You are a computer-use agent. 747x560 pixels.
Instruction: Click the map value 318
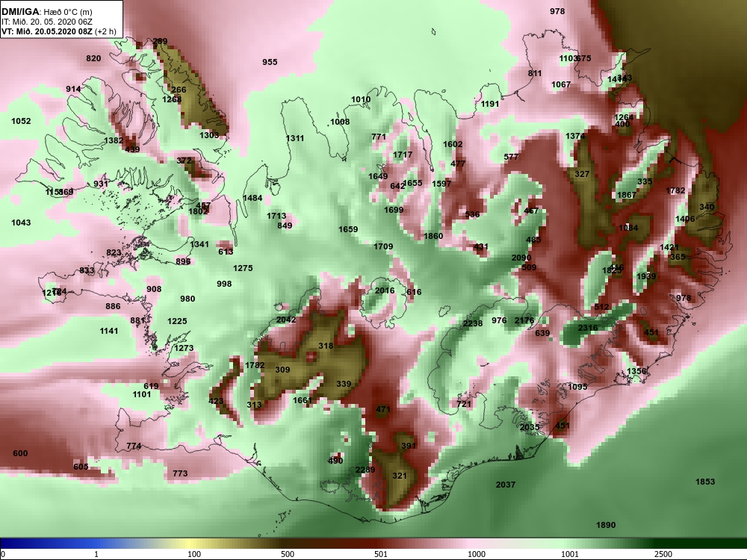tap(326, 346)
